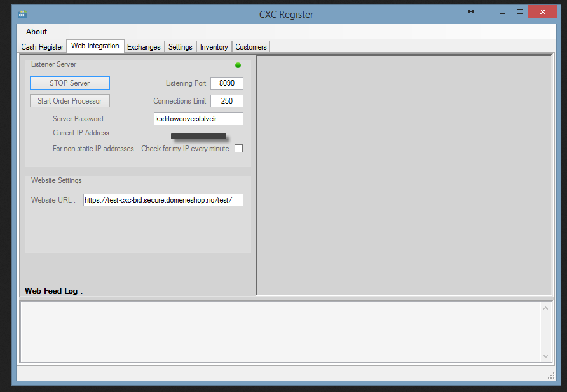Click the Server Password label
567x392 pixels.
[x=78, y=119]
